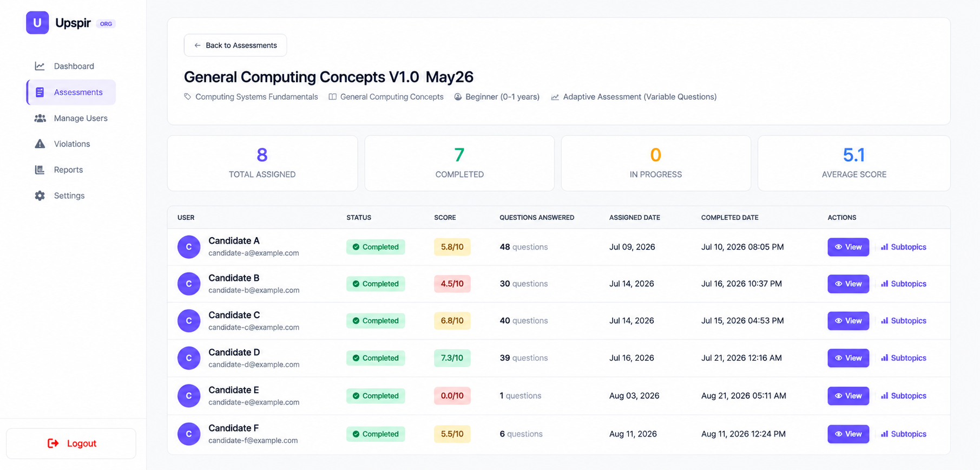Open the Settings page
The image size is (980, 470).
(x=71, y=195)
